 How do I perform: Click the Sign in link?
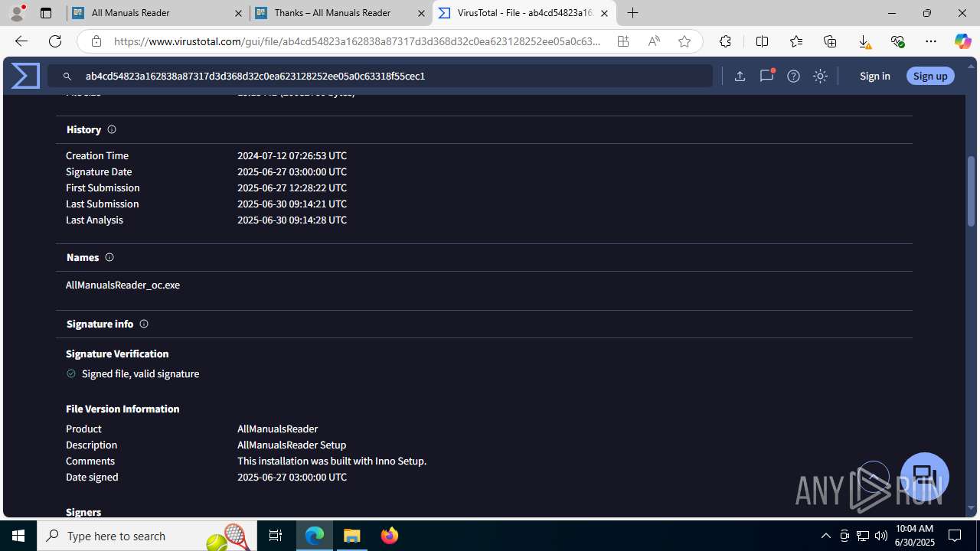[x=874, y=76]
